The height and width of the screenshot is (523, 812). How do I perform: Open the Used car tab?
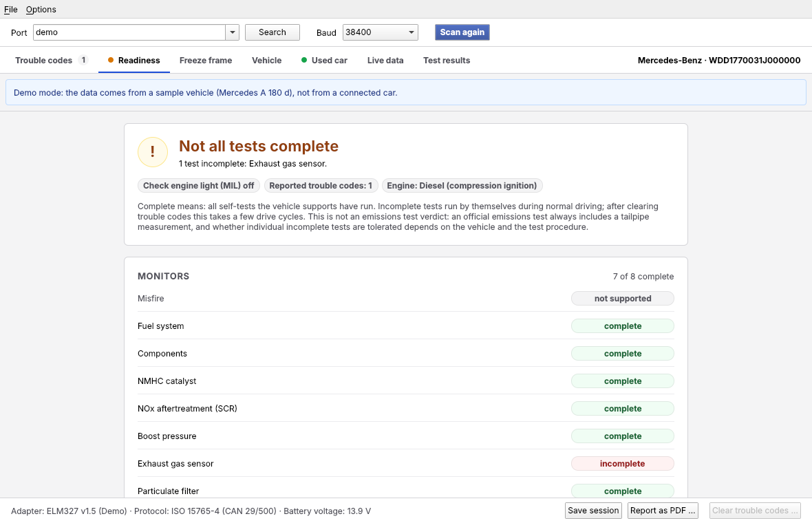(x=324, y=60)
